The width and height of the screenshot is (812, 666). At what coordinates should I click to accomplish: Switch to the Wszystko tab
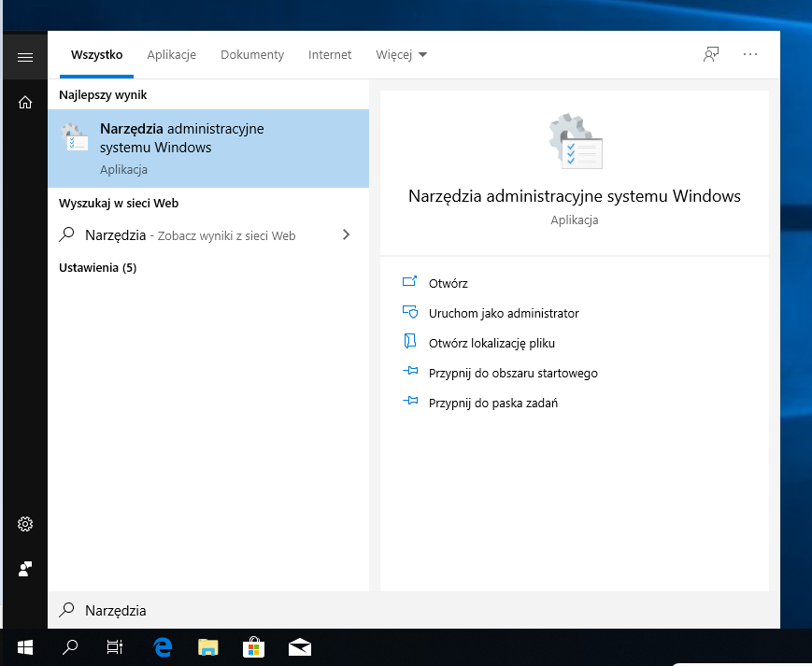point(97,55)
